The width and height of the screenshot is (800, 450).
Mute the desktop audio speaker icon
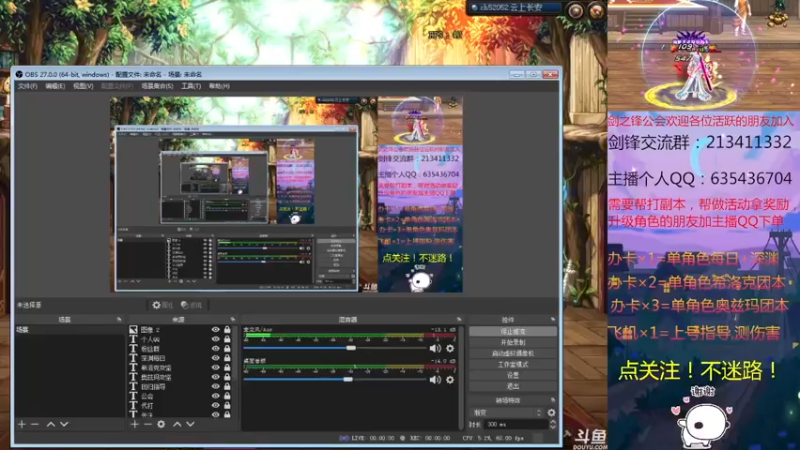pyautogui.click(x=435, y=380)
